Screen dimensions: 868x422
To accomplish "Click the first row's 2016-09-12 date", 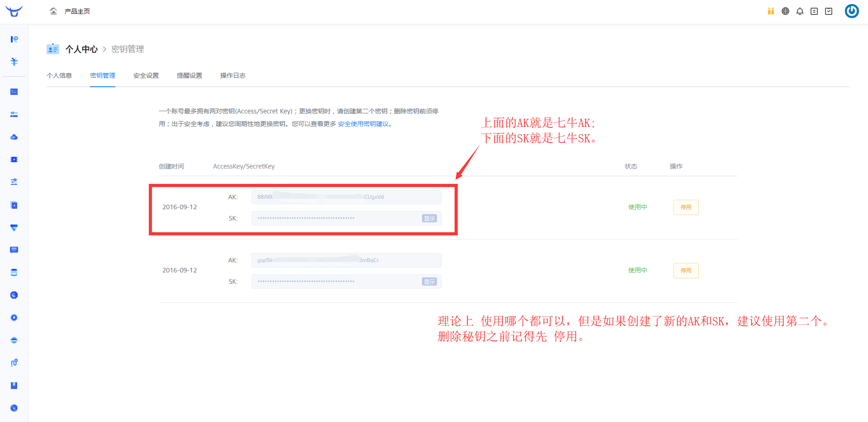I will 180,207.
